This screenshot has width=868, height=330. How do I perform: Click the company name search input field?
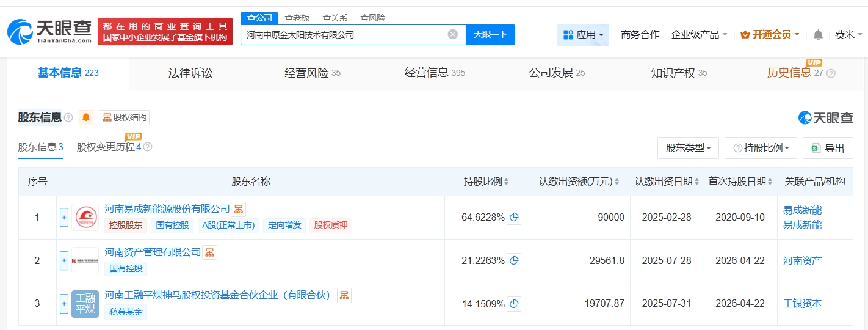point(345,35)
